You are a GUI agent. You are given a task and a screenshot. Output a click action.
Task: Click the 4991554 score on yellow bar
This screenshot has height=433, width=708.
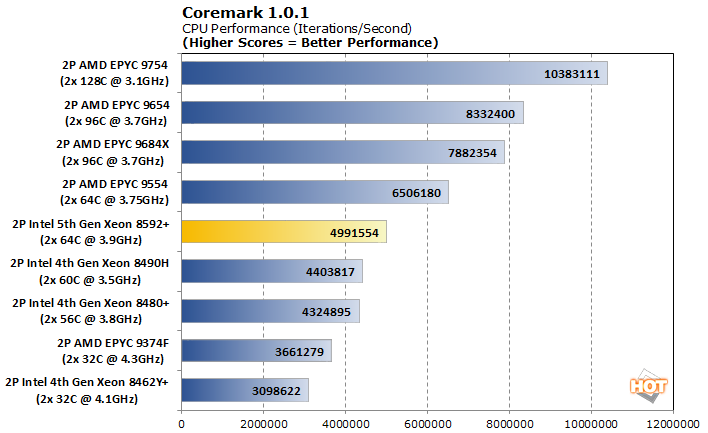coord(354,233)
